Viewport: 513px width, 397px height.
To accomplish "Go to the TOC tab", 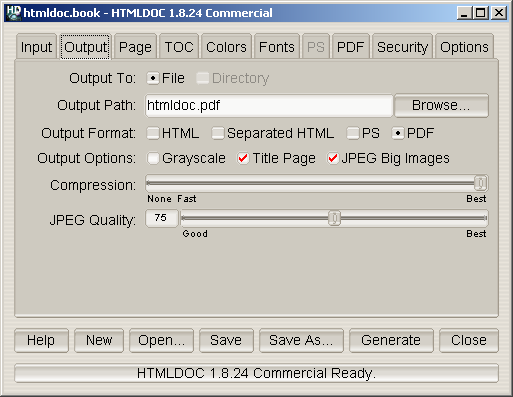I will point(179,47).
